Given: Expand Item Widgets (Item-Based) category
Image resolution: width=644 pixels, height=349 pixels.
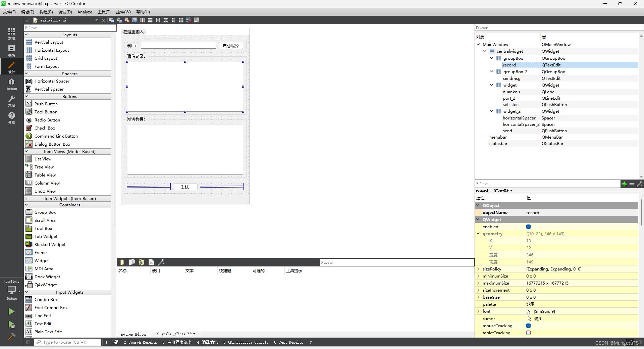Looking at the screenshot, I should click(26, 198).
